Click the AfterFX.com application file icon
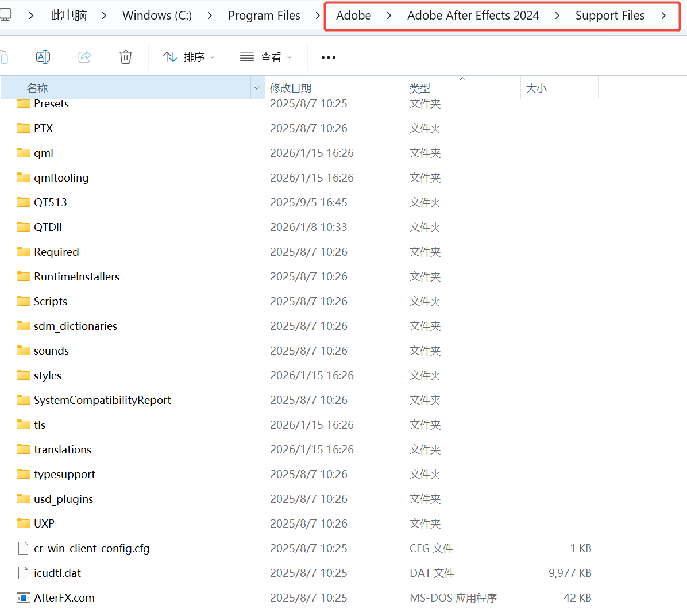Viewport: 687px width, 616px height. click(24, 598)
